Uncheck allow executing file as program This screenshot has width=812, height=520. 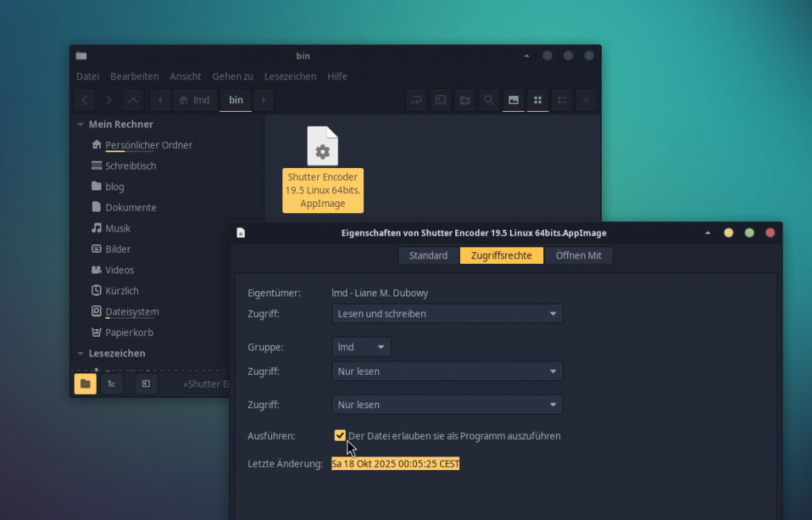click(340, 435)
